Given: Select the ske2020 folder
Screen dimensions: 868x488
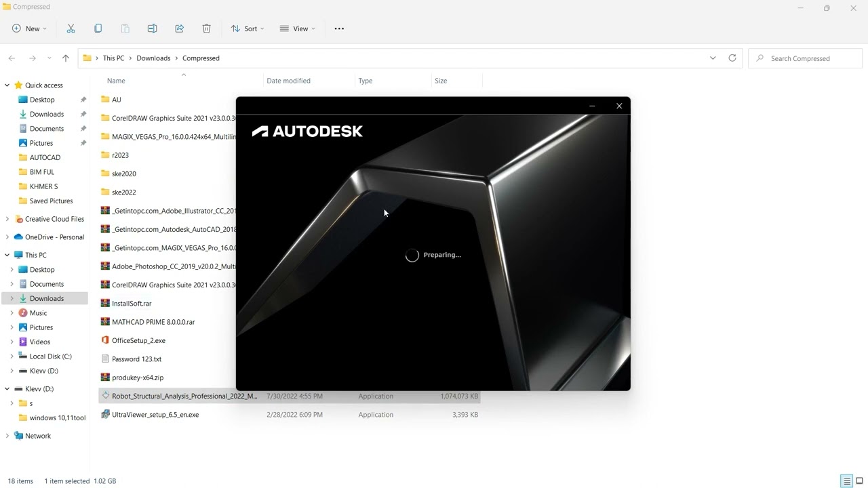Looking at the screenshot, I should pos(124,174).
